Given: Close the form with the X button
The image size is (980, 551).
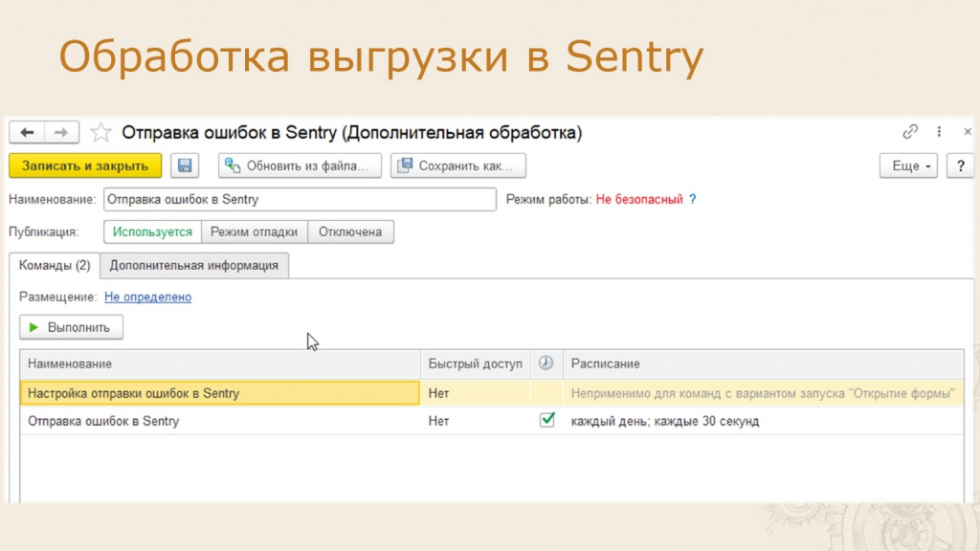Looking at the screenshot, I should pyautogui.click(x=968, y=131).
